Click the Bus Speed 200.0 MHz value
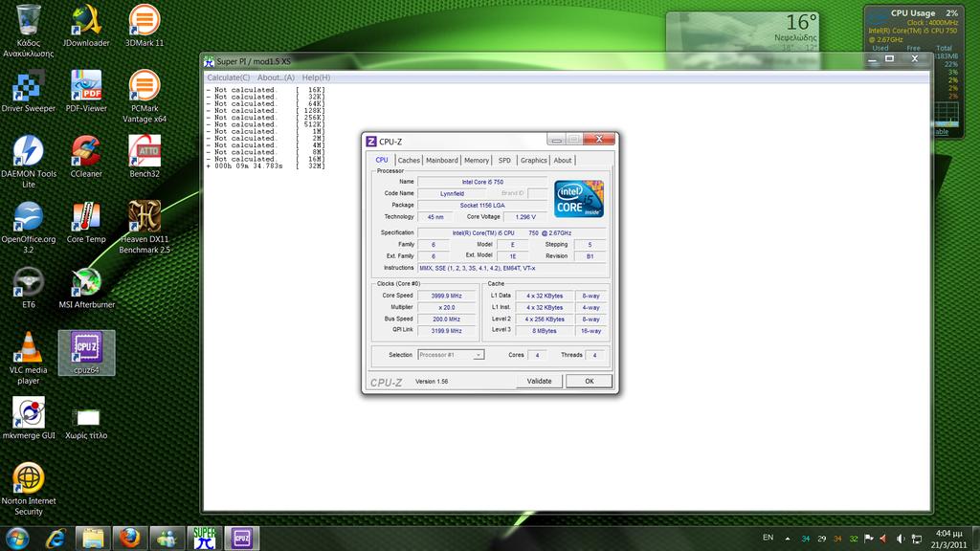980x551 pixels. pos(446,320)
